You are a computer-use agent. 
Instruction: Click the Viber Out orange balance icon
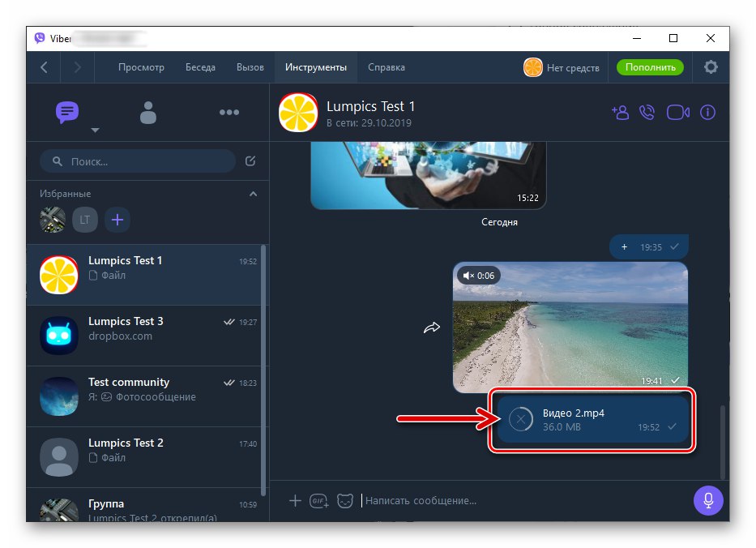(x=533, y=67)
